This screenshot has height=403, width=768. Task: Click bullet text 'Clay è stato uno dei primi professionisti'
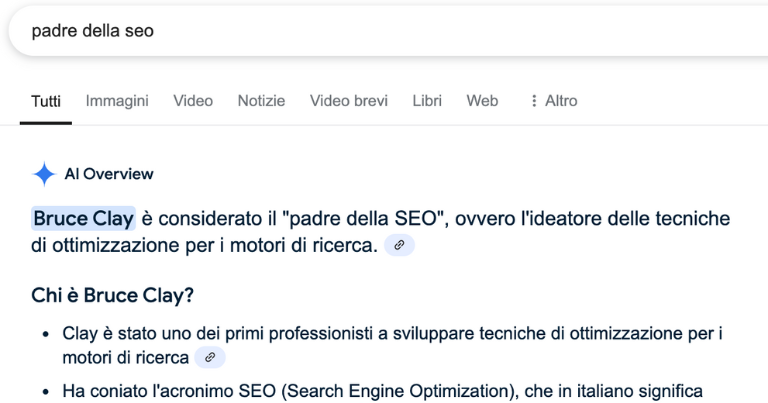coord(217,333)
